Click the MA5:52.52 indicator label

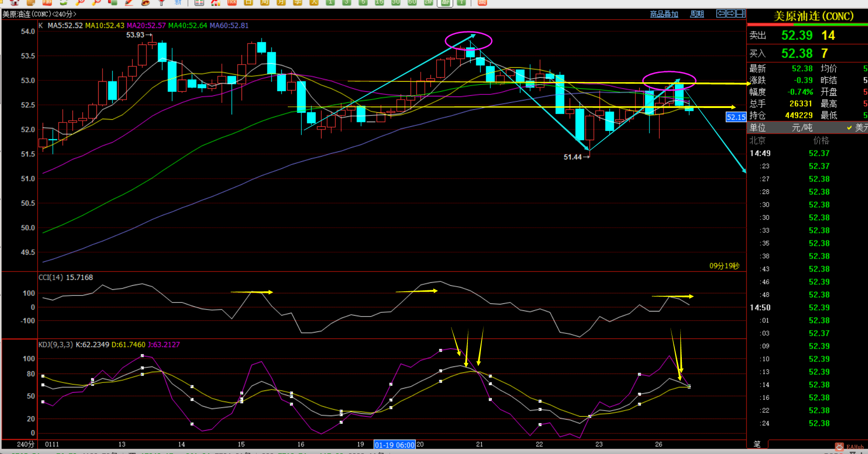coord(65,26)
